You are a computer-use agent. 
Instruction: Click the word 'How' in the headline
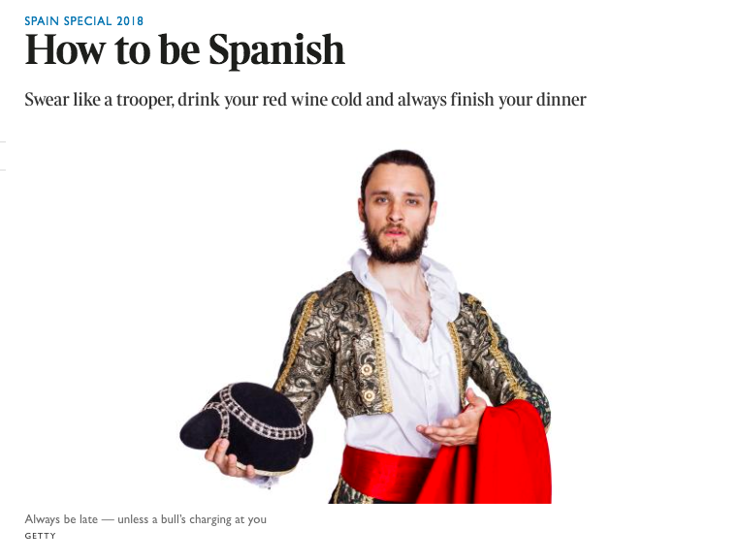click(x=65, y=49)
